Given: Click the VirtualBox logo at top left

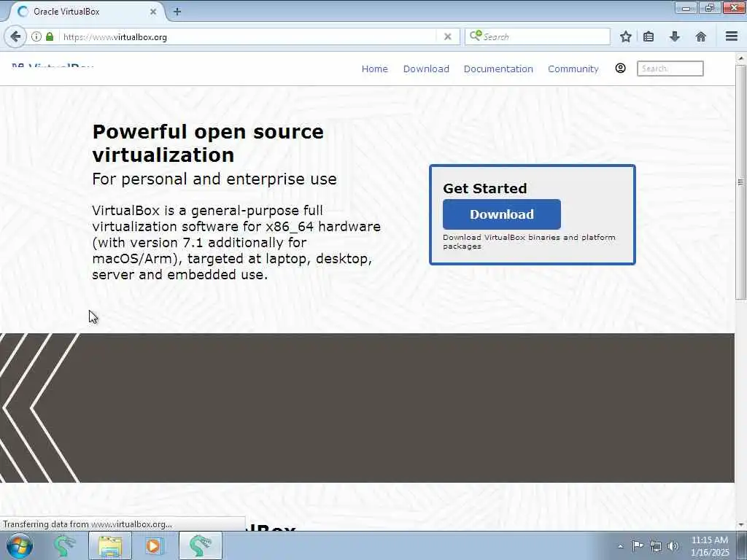Looking at the screenshot, I should coord(53,65).
